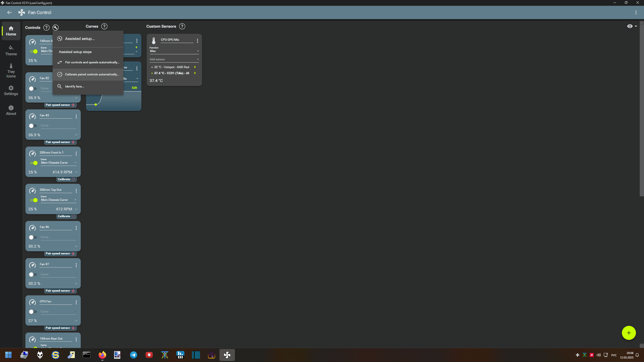Open the Function Max dropdown
644x362 pixels.
click(x=174, y=51)
